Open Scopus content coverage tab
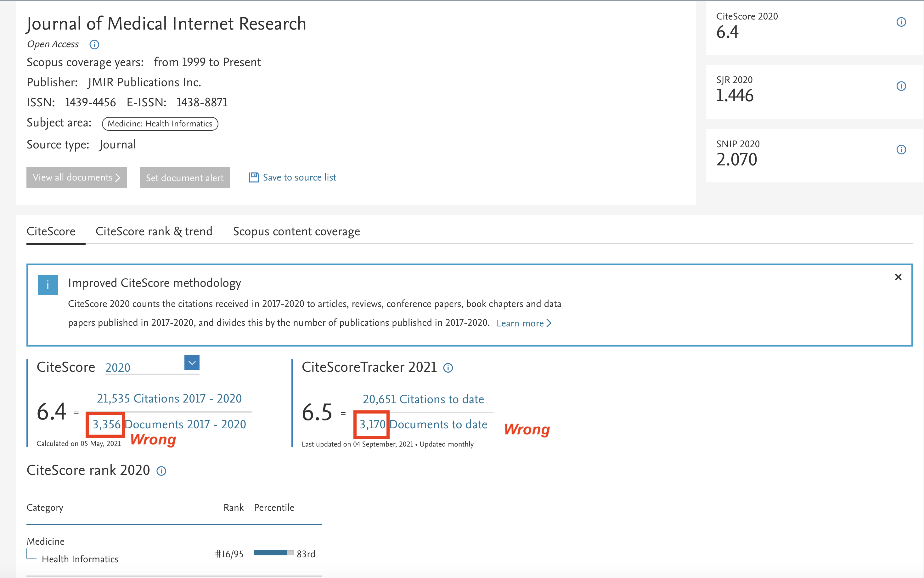This screenshot has height=578, width=924. 296,232
